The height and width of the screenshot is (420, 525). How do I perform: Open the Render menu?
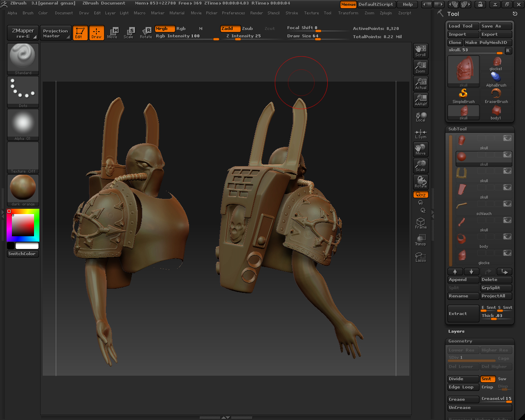[256, 13]
